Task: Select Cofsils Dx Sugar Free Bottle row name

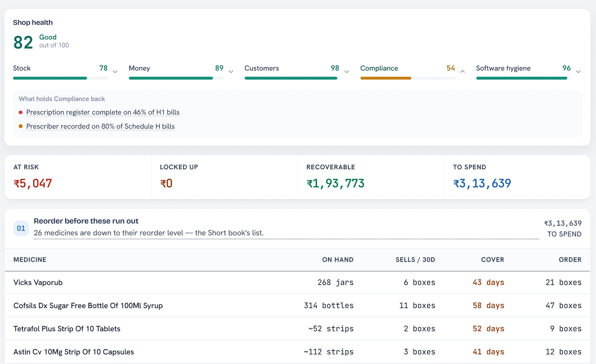Action: pos(88,306)
